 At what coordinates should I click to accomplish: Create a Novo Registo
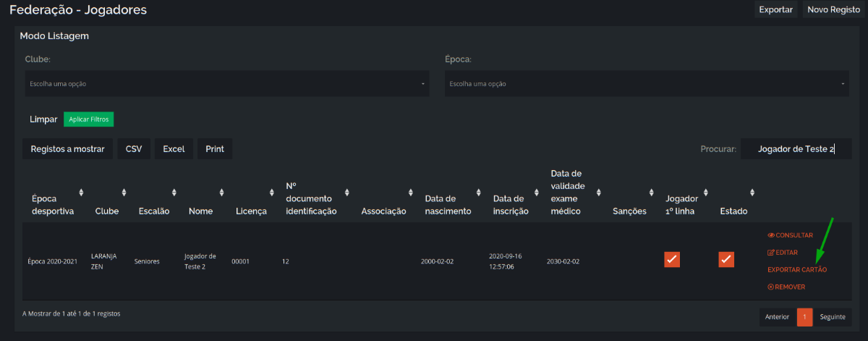coord(833,9)
